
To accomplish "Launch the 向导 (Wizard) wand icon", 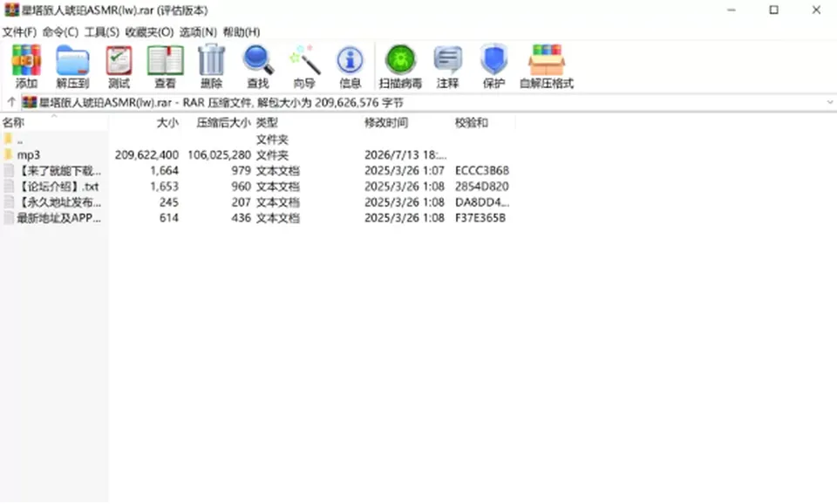I will [x=304, y=66].
